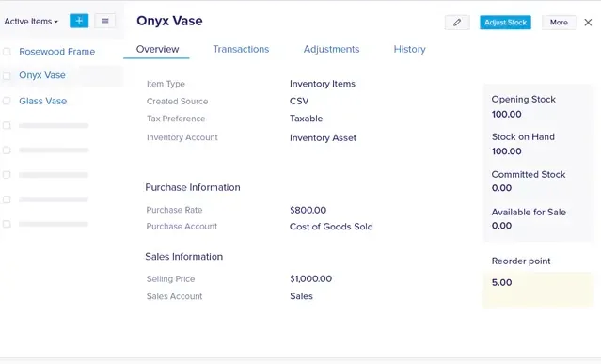The width and height of the screenshot is (601, 364).
Task: Select Onyx Vase in the item list
Action: (x=42, y=75)
